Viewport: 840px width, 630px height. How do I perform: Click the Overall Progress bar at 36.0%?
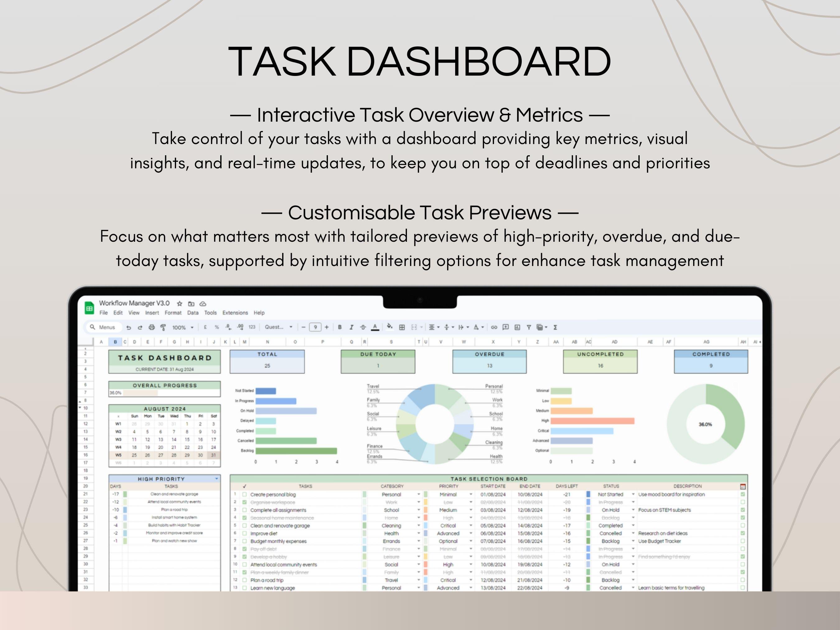coord(165,393)
